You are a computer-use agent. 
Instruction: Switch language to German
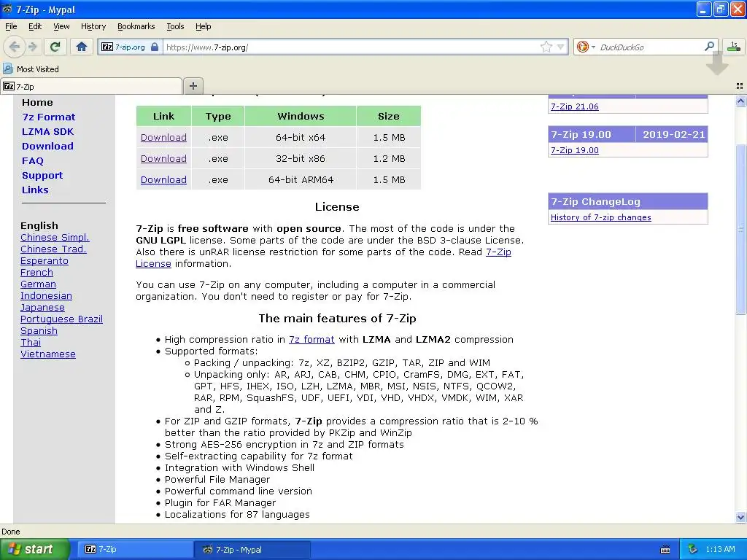click(38, 284)
